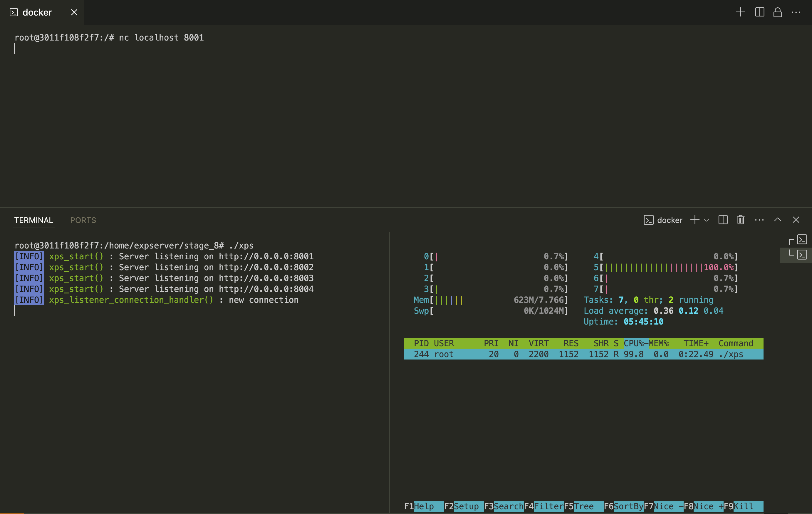Screen dimensions: 812x514
Task: Click the 8002 listening log line
Action: coord(164,267)
